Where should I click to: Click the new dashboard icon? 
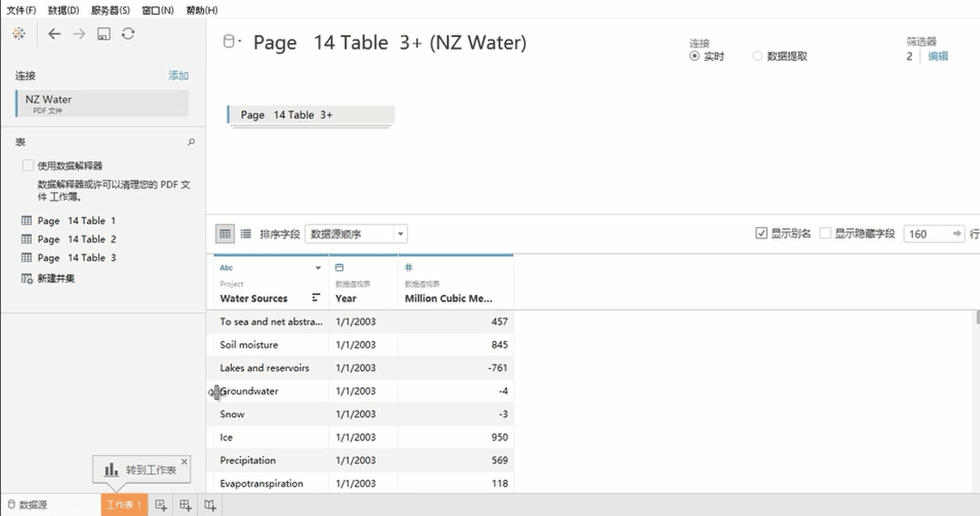(186, 505)
